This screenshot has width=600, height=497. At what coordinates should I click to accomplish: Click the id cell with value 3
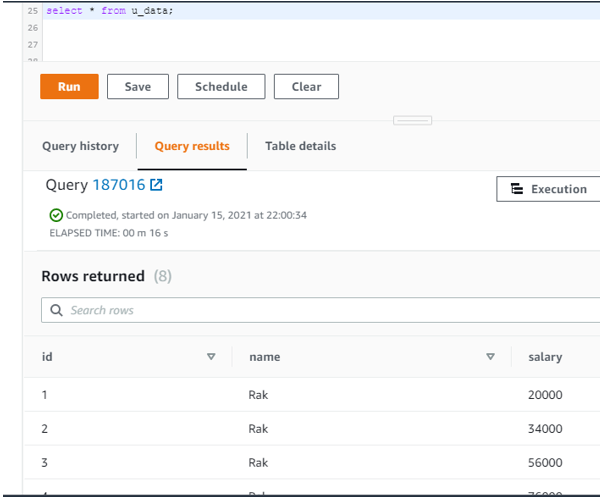[x=44, y=463]
